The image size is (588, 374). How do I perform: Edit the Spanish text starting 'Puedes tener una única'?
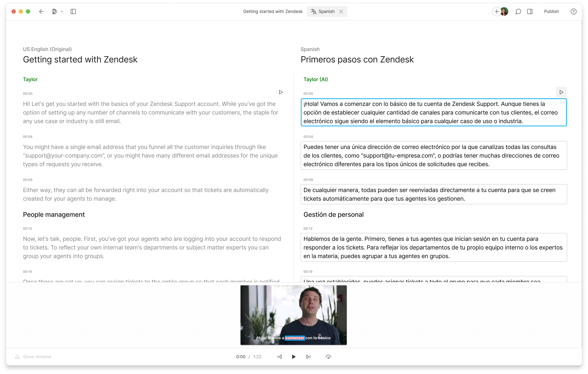(x=434, y=156)
